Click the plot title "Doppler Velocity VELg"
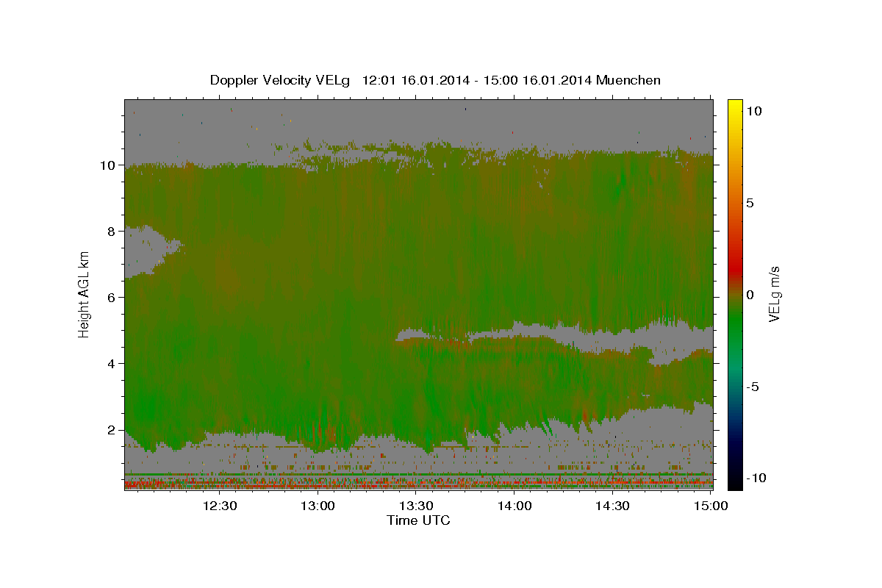 tap(279, 80)
